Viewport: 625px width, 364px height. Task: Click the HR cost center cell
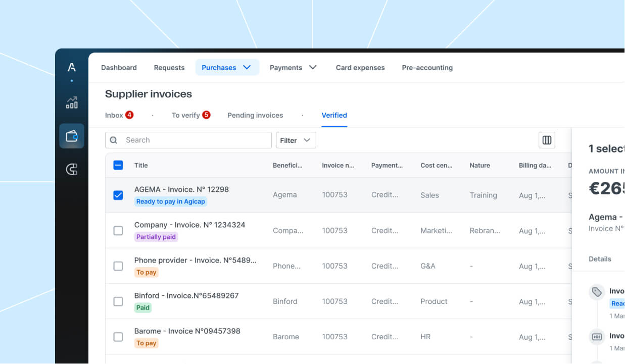[x=425, y=337]
